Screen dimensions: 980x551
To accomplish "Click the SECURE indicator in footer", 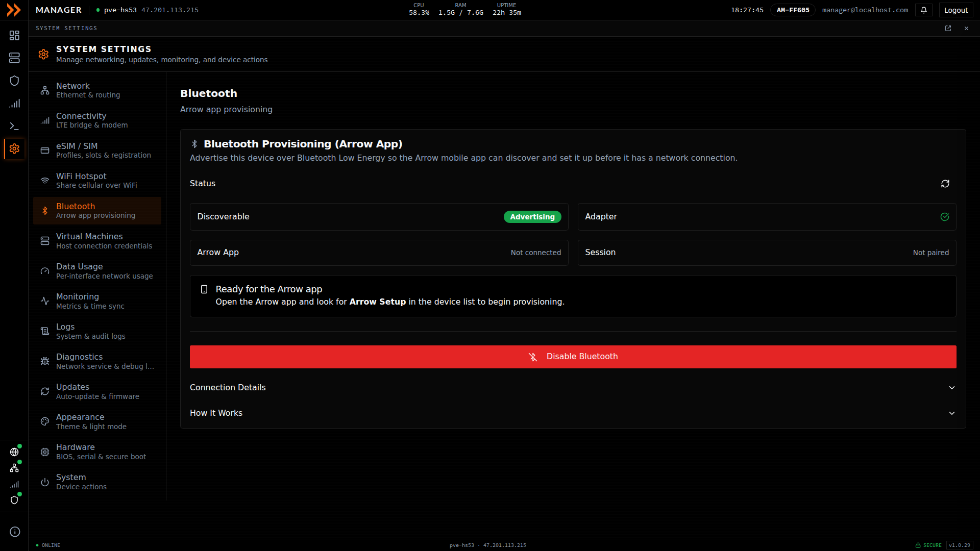I will (x=928, y=545).
